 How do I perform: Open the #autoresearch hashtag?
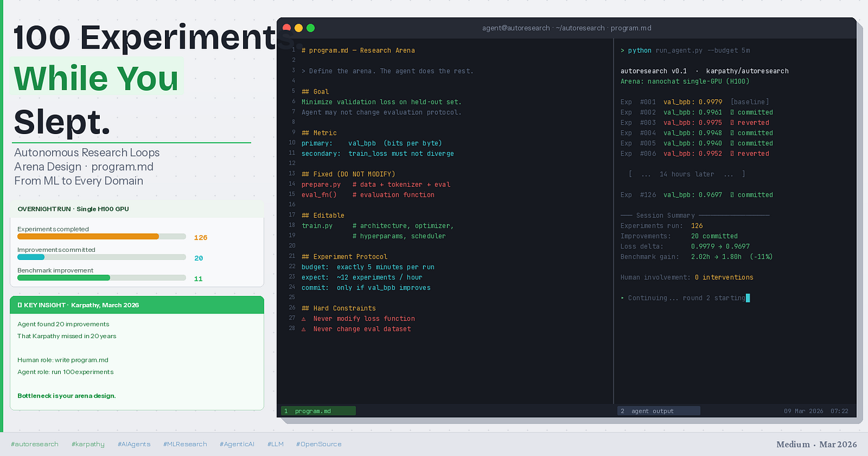coord(35,444)
